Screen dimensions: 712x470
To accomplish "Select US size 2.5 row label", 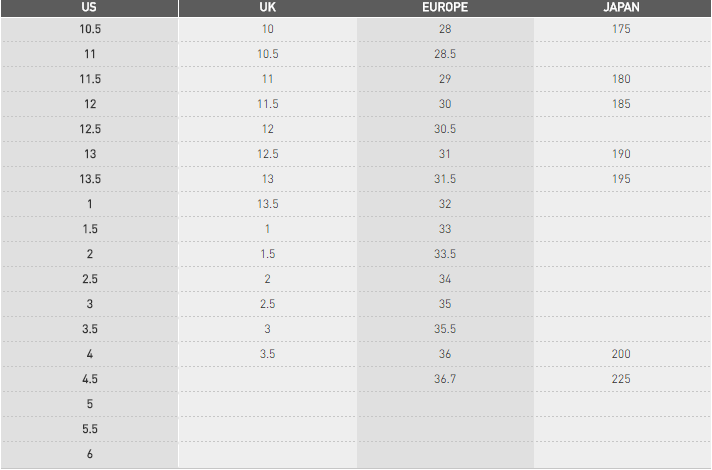I will (90, 279).
